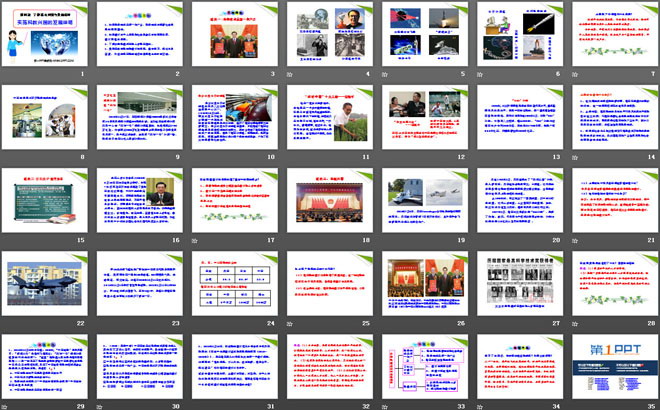Click the slide number label "16"

point(176,240)
